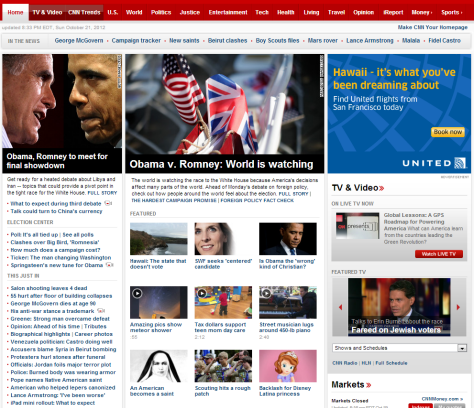The width and height of the screenshot is (474, 408).
Task: Click Book now in United ad
Action: 448,132
